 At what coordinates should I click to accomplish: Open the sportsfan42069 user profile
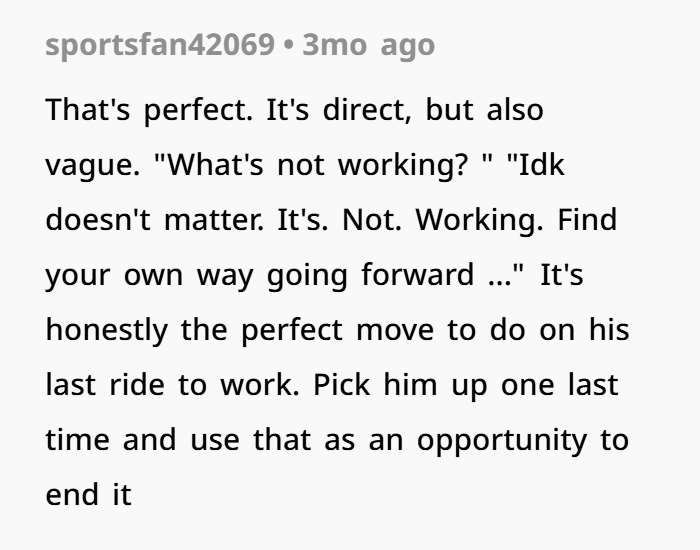(x=160, y=45)
